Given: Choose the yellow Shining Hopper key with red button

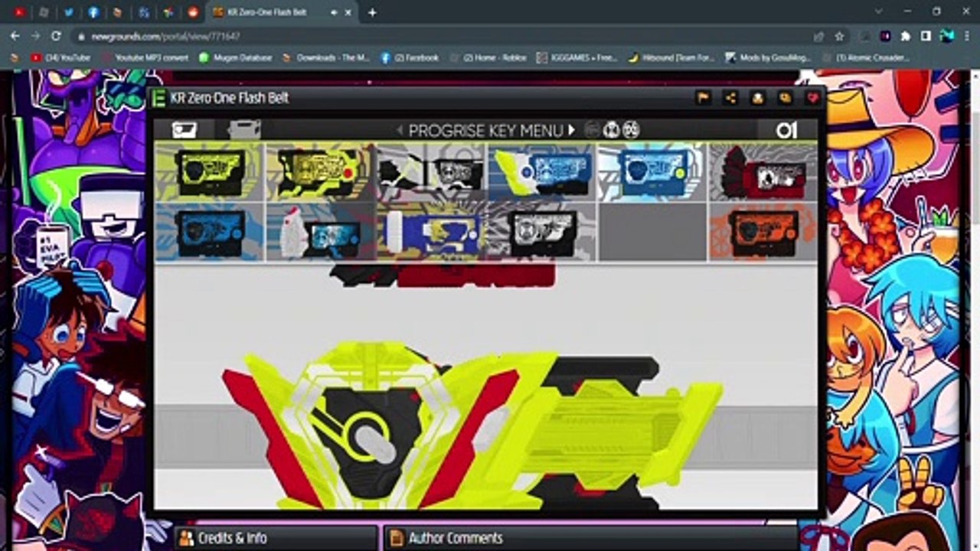Looking at the screenshot, I should [x=320, y=171].
